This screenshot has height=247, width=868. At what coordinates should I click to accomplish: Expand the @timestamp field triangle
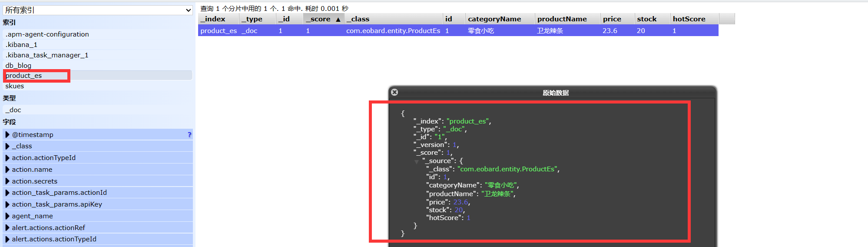tap(7, 135)
